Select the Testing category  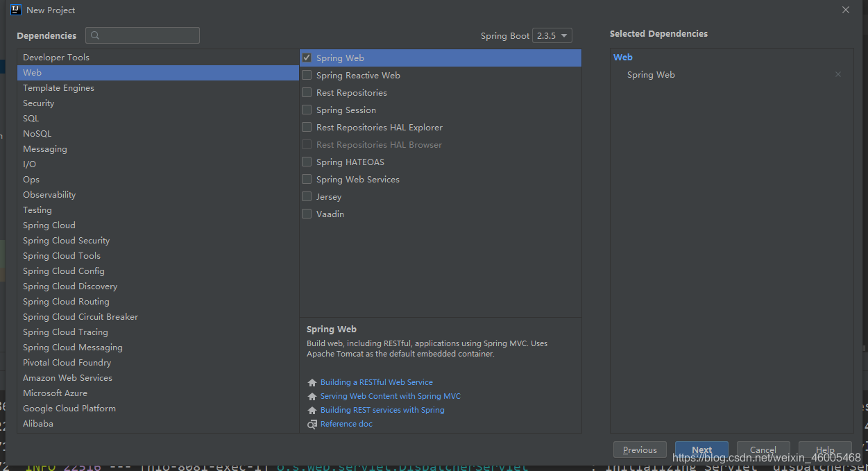tap(158, 210)
